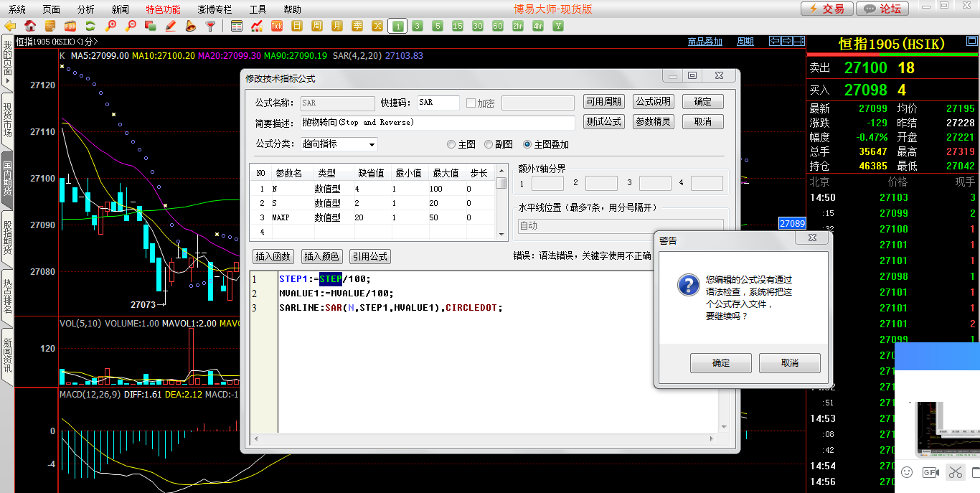Image resolution: width=980 pixels, height=493 pixels.
Task: Enable the 加密 checkbox
Action: (x=471, y=103)
